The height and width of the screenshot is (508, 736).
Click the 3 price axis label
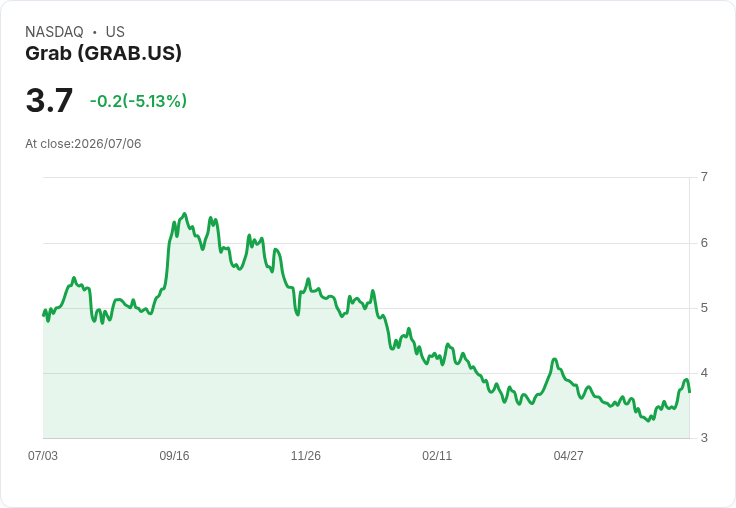pyautogui.click(x=704, y=438)
